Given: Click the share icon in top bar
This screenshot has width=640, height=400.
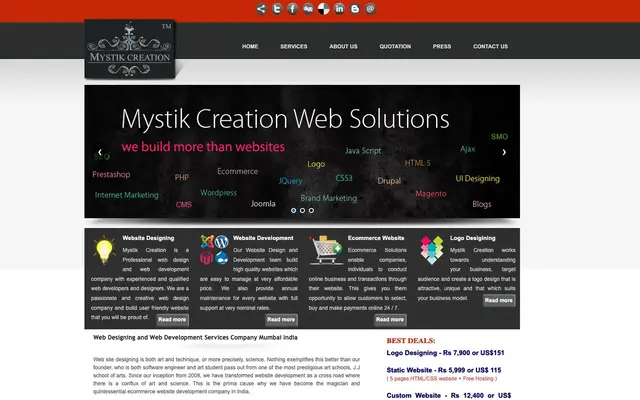Looking at the screenshot, I should click(x=261, y=9).
